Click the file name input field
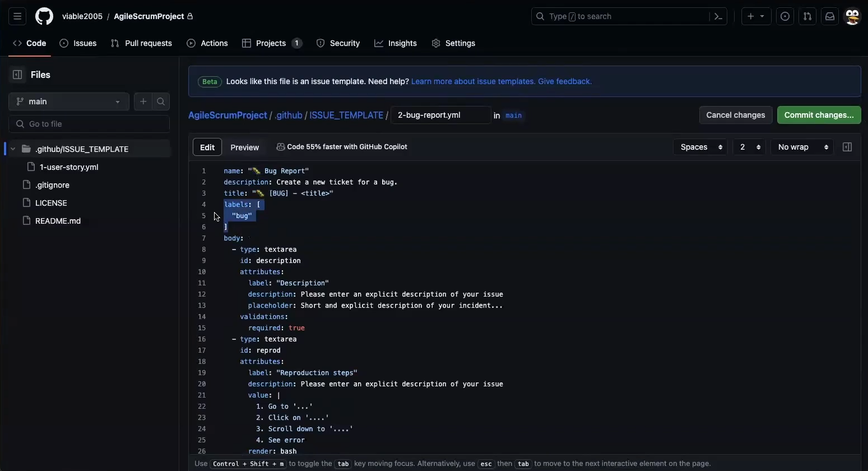 coord(440,115)
